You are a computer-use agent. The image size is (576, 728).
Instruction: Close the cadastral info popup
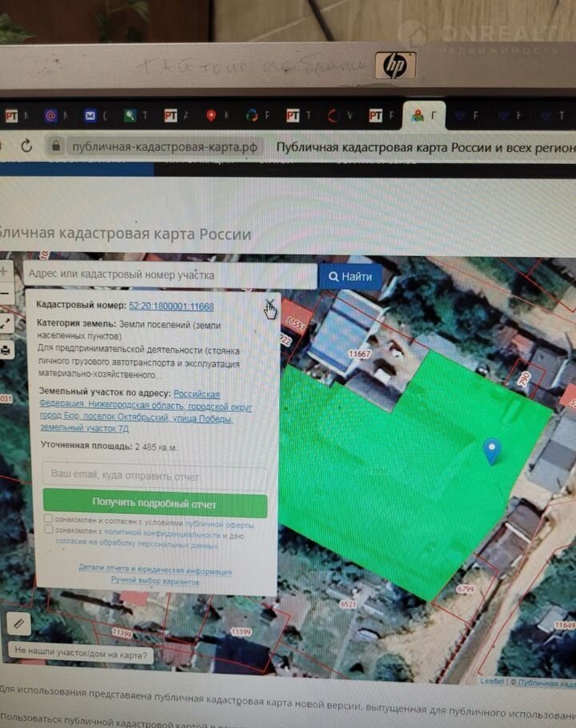pos(270,304)
